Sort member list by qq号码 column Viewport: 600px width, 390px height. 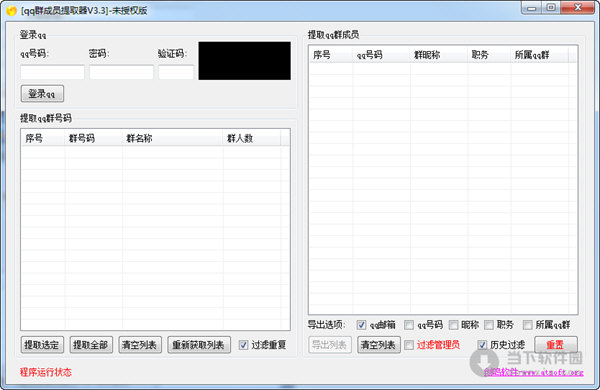pos(382,55)
